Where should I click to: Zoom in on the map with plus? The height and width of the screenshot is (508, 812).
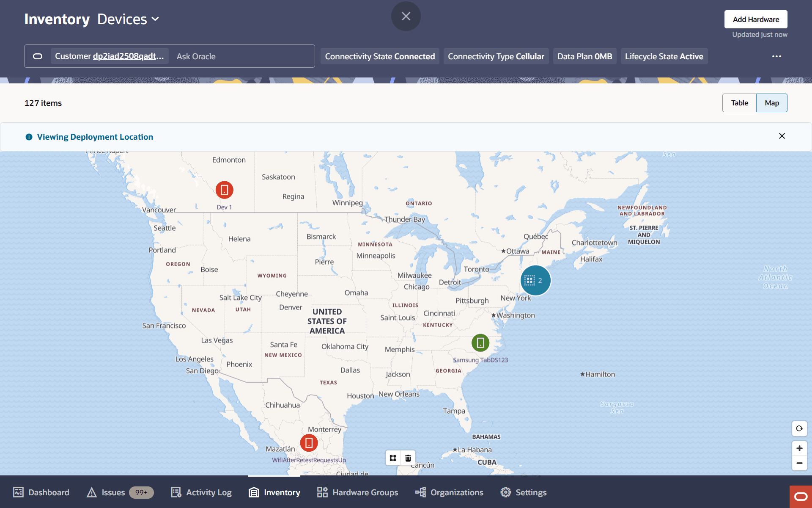(x=799, y=448)
